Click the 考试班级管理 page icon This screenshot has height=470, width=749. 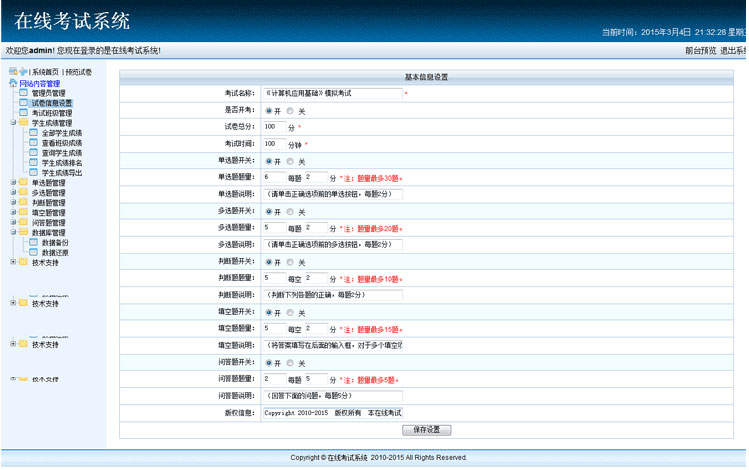coord(24,113)
